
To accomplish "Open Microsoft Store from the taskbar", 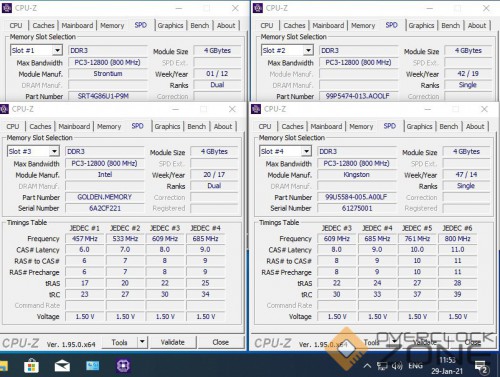I will 31,366.
